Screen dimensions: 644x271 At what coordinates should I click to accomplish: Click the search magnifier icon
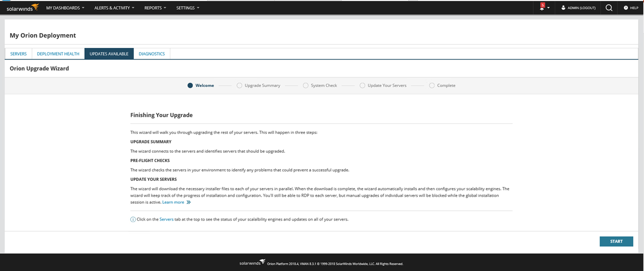[x=609, y=8]
